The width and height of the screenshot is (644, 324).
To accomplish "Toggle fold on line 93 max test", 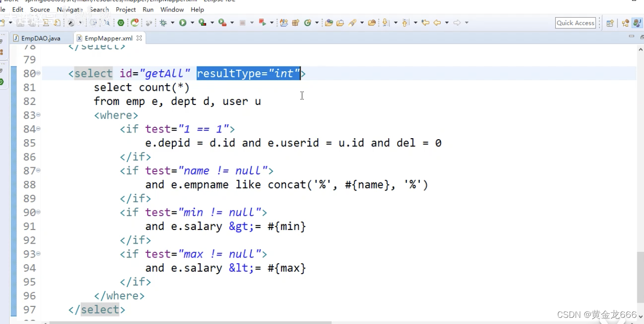I will (38, 254).
